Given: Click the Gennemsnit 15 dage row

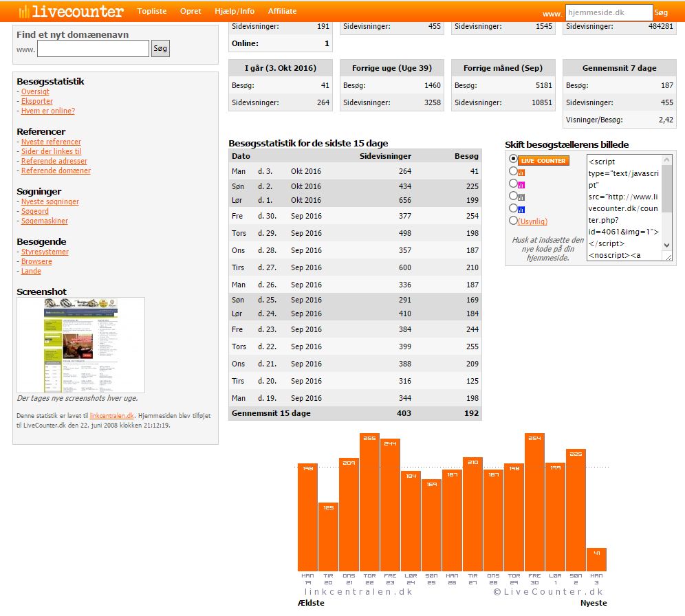Looking at the screenshot, I should tap(355, 413).
